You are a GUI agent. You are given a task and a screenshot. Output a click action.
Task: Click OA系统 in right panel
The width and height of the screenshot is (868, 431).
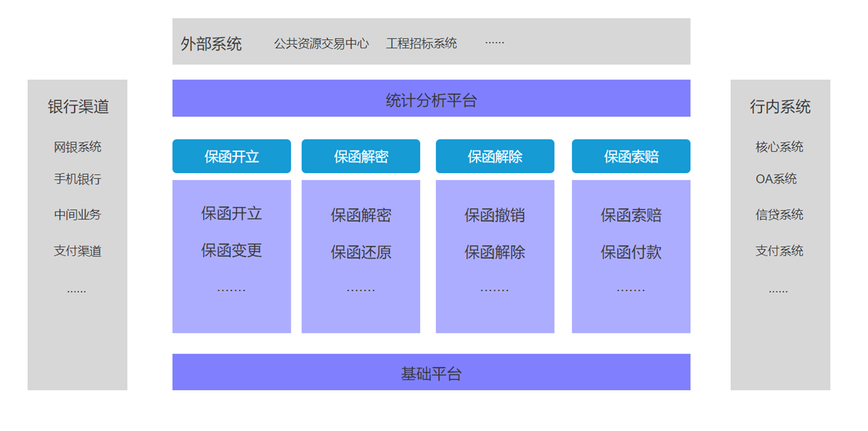776,180
